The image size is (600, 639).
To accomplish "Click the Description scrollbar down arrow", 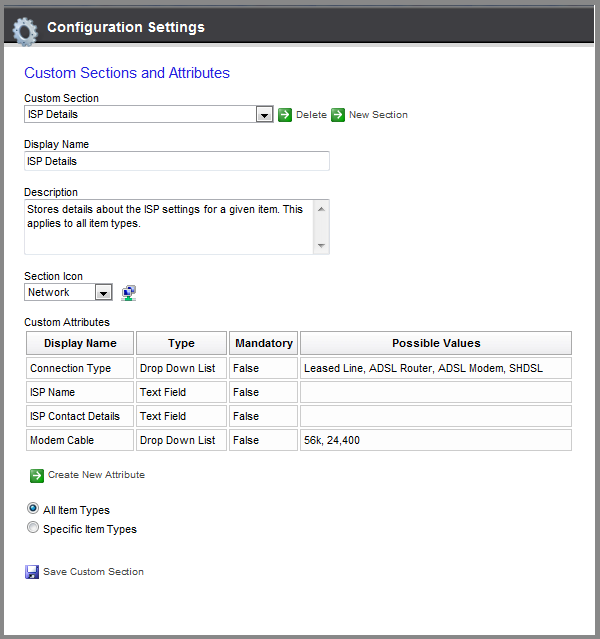I will [321, 245].
